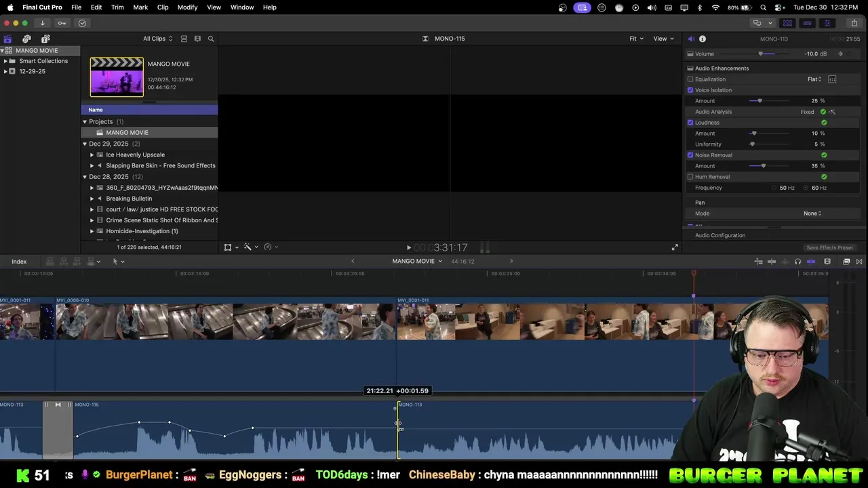Open the Pan Mode None dropdown

tap(812, 213)
